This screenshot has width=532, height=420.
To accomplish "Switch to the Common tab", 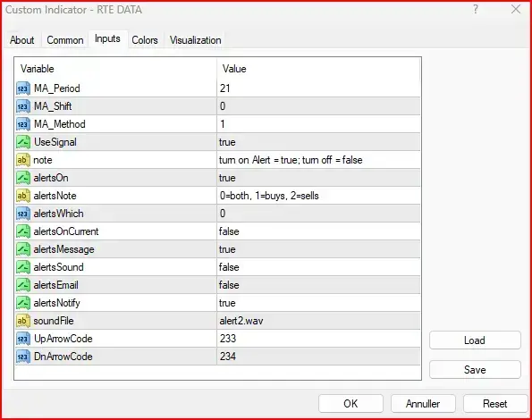I will [64, 40].
